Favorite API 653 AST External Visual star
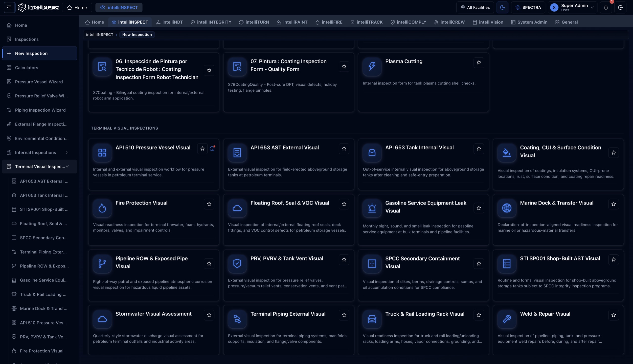The height and width of the screenshot is (364, 633). [344, 149]
